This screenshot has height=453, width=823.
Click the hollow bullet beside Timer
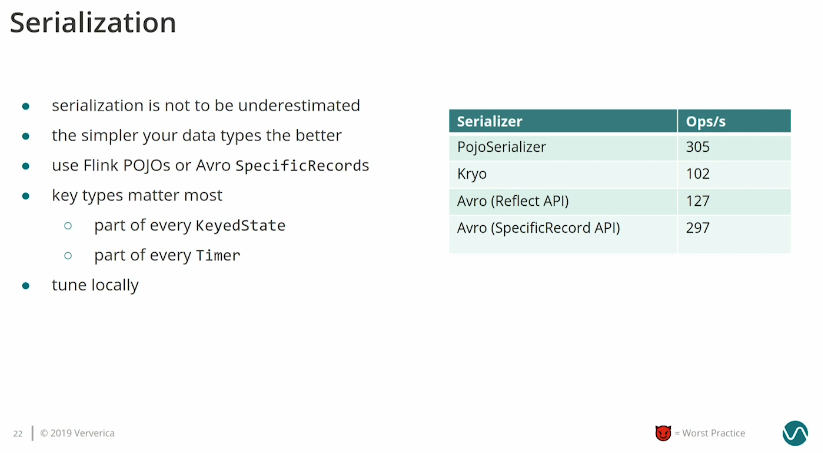(x=68, y=256)
